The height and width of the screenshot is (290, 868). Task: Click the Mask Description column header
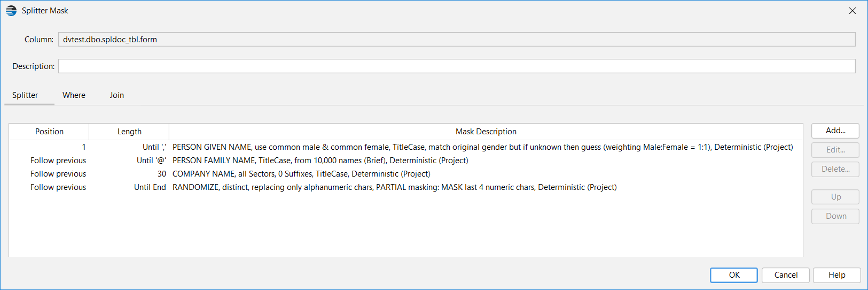point(486,132)
